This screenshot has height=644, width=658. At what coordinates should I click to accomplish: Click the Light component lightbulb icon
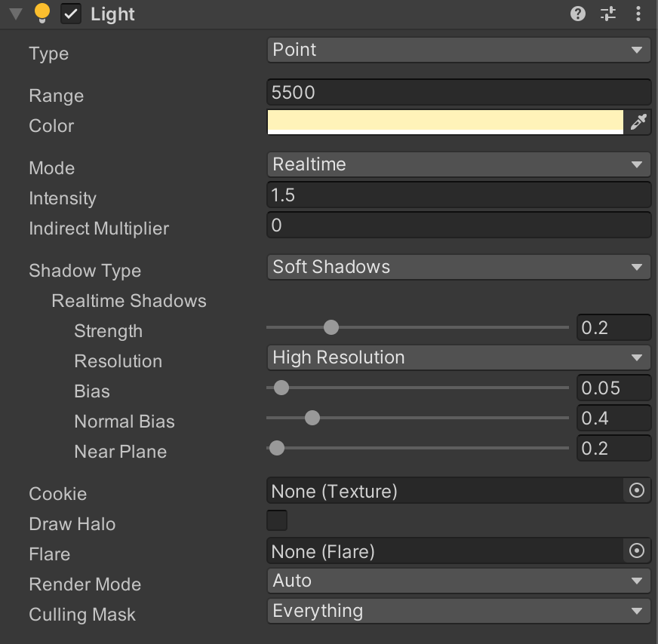(43, 14)
